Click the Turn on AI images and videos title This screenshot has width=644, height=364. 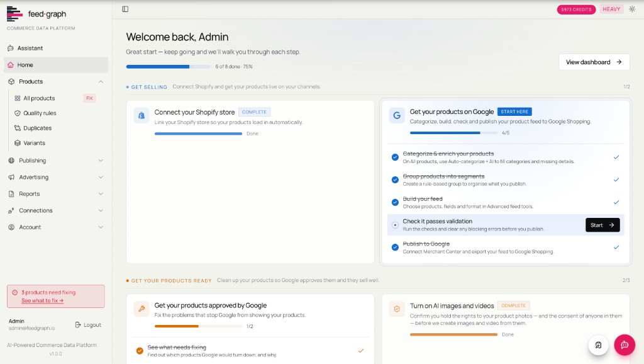452,306
